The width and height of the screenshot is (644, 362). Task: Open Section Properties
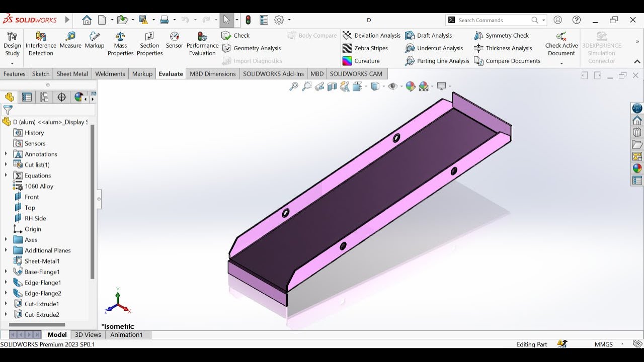(149, 44)
